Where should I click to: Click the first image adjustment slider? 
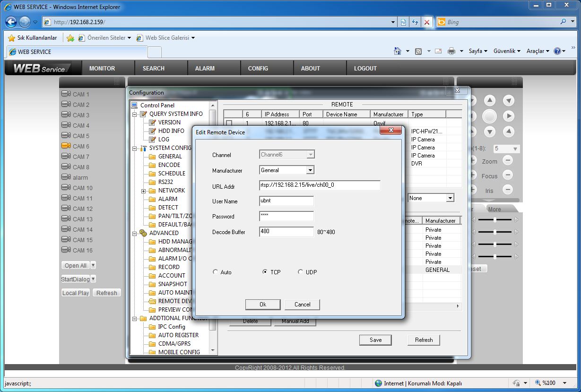tap(494, 220)
